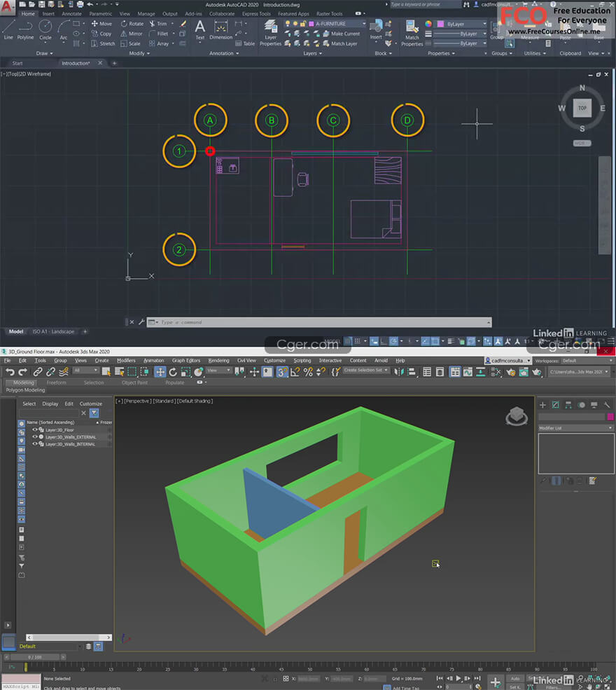Toggle Angle Snap in 3ds Max toolbar

point(295,372)
